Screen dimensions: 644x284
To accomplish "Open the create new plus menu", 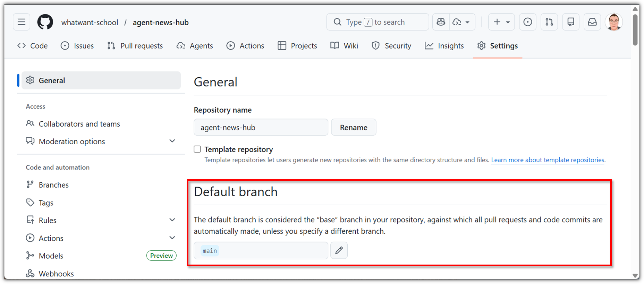I will pos(501,22).
